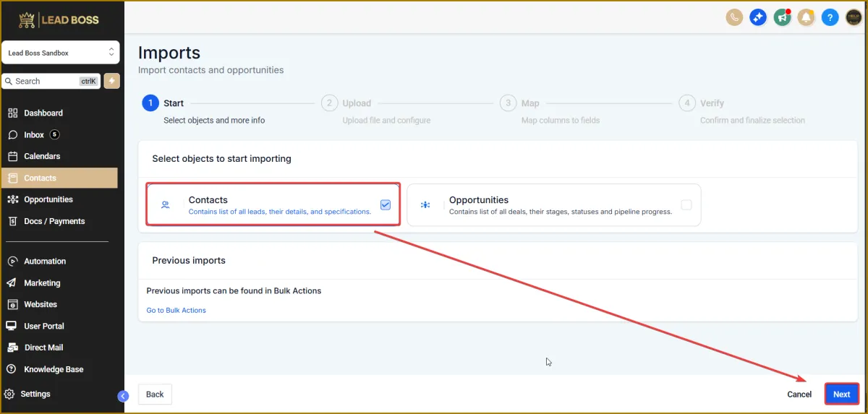The width and height of the screenshot is (868, 414).
Task: Click 'Contains list of all leads' description
Action: point(280,212)
